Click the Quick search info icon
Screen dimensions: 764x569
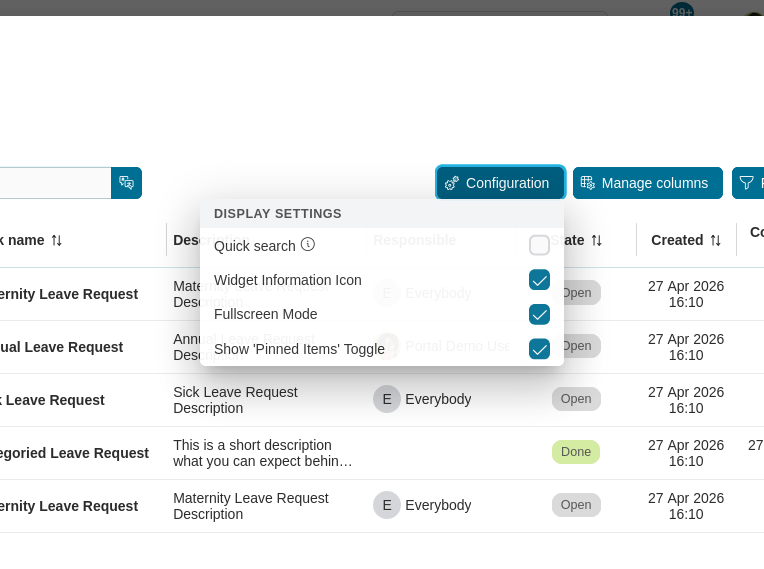[x=307, y=244]
